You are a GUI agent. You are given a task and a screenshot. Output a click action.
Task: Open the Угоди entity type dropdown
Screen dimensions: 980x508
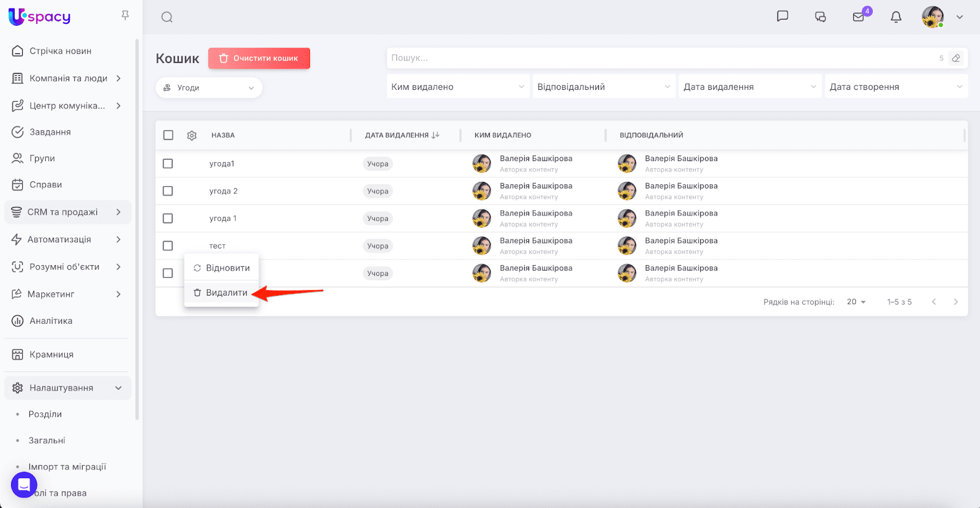coord(209,88)
